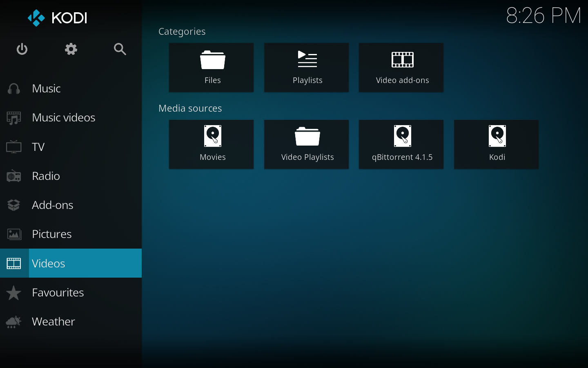588x368 pixels.
Task: Click the Kodi logo
Action: tap(57, 18)
